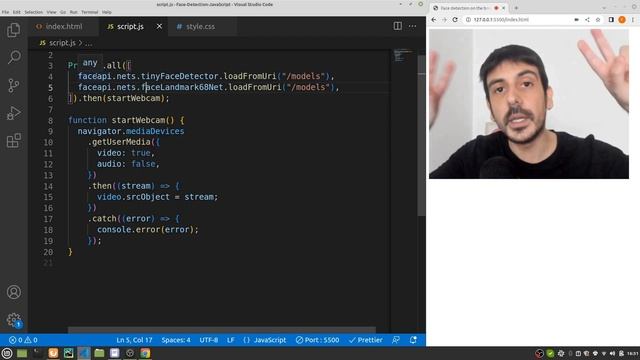
Task: Open the Edit menu
Action: (x=17, y=12)
